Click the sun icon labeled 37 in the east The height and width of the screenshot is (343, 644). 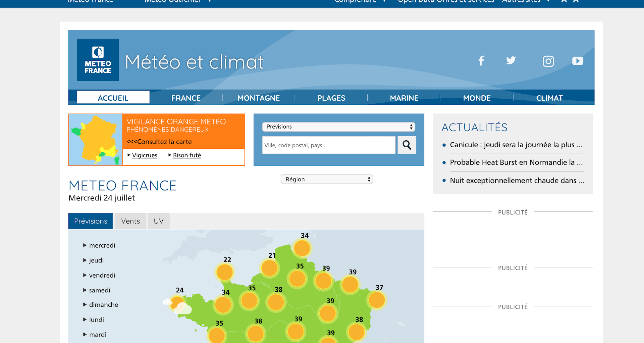(377, 300)
